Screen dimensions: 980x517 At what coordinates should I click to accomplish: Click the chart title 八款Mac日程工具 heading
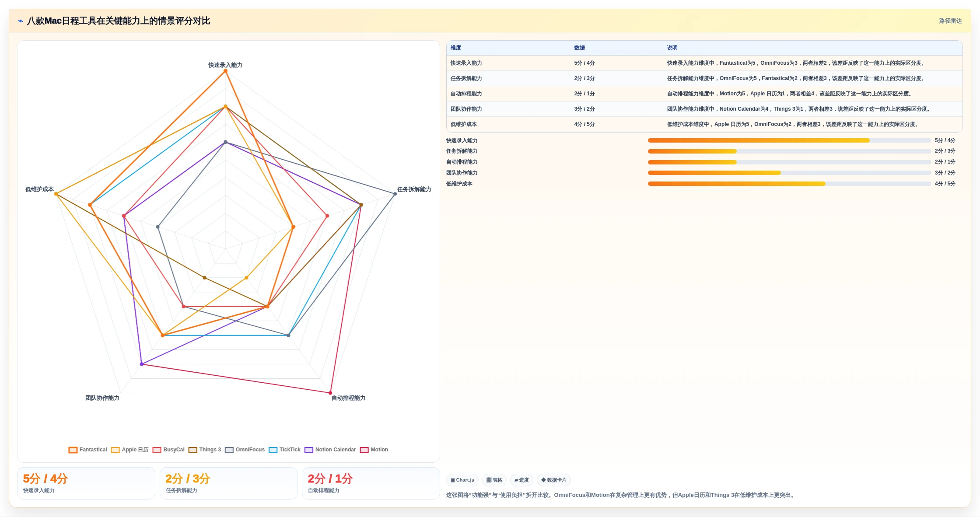coord(119,21)
